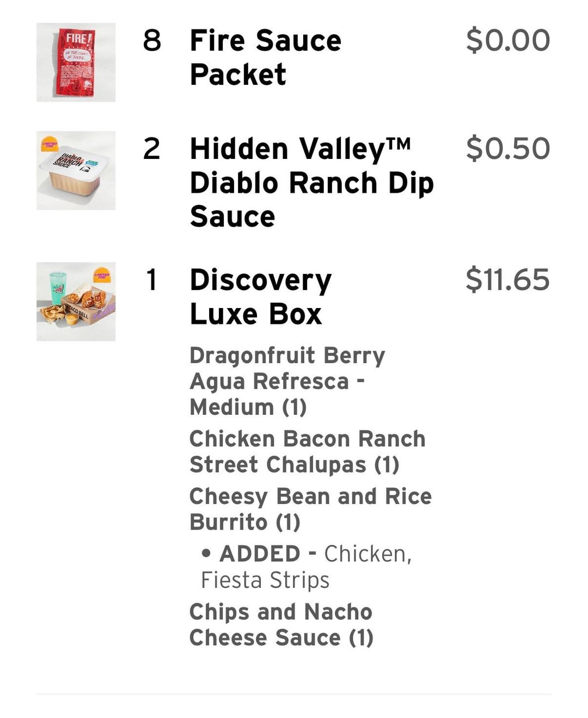The width and height of the screenshot is (588, 718).
Task: Click Dragonfruit Berry Agua Refresca Medium line
Action: tap(287, 381)
